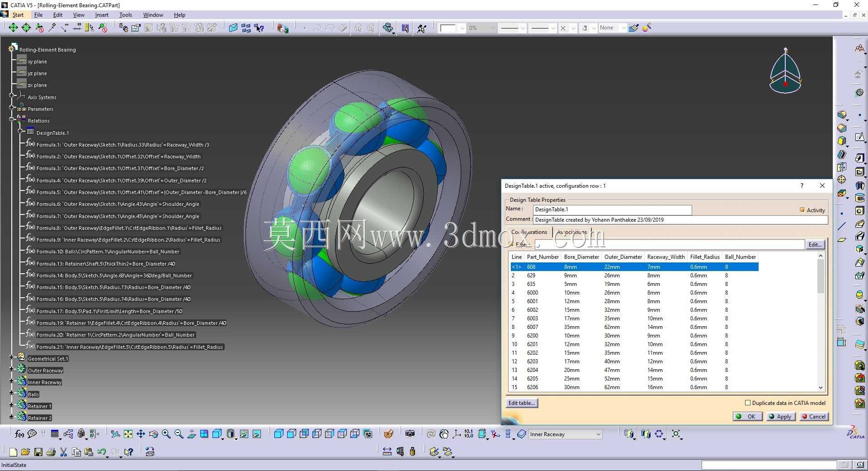868x471 pixels.
Task: Open the None layer dropdown
Action: click(x=623, y=28)
